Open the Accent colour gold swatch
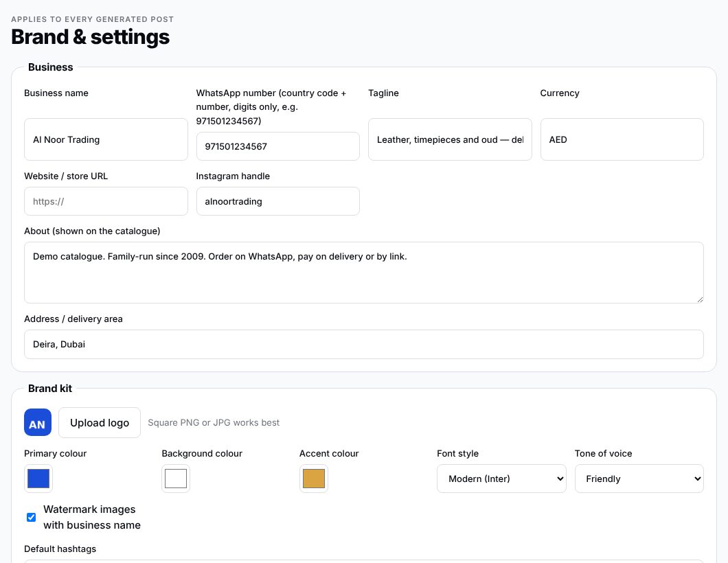The image size is (728, 563). tap(313, 479)
